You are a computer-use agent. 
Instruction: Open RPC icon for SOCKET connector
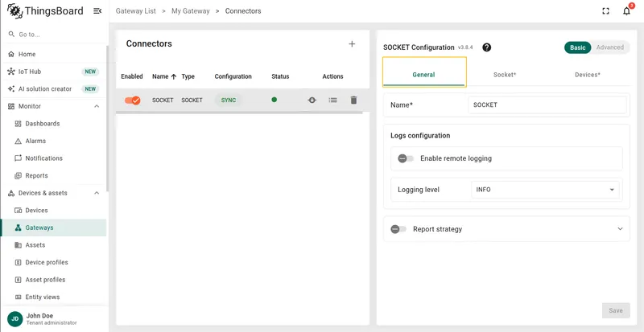(x=312, y=100)
